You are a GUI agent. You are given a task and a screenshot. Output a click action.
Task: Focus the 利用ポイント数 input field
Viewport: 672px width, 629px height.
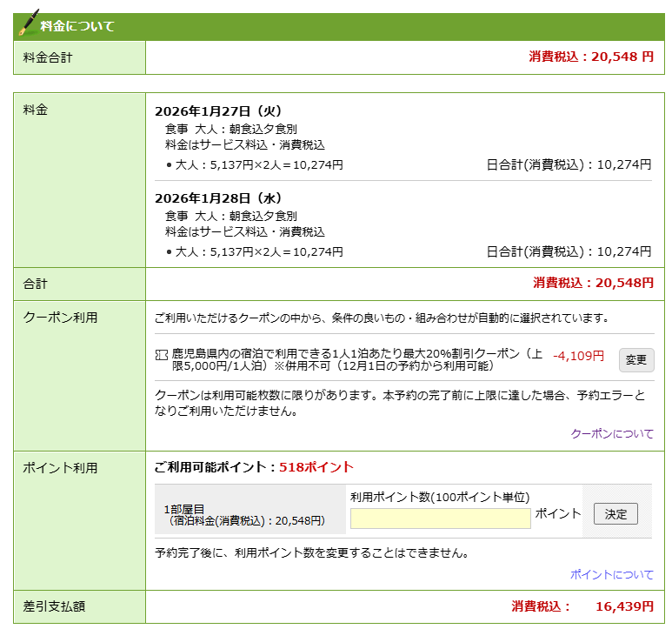tap(440, 519)
